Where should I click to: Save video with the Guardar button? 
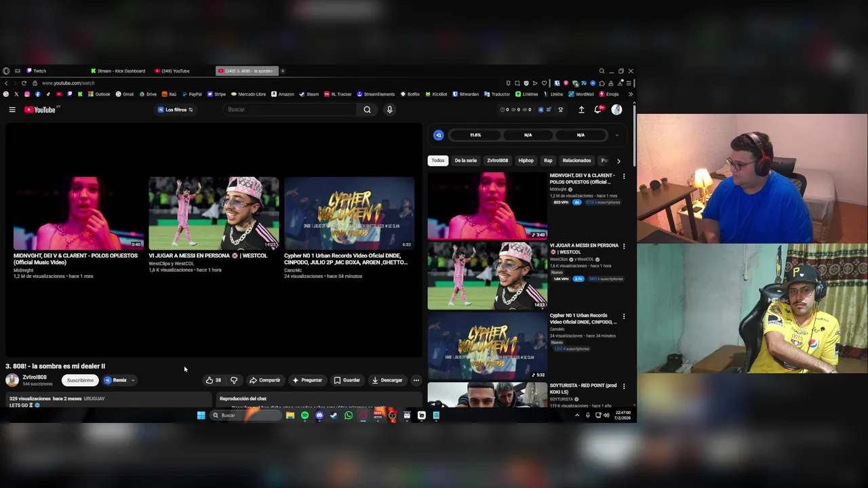347,380
